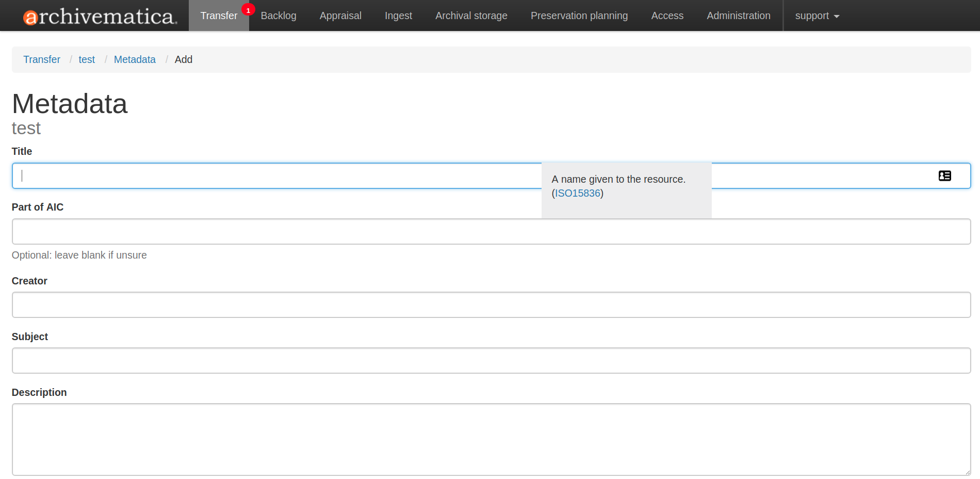Image resolution: width=980 pixels, height=479 pixels.
Task: Switch to the Backlog tab
Action: pos(279,15)
